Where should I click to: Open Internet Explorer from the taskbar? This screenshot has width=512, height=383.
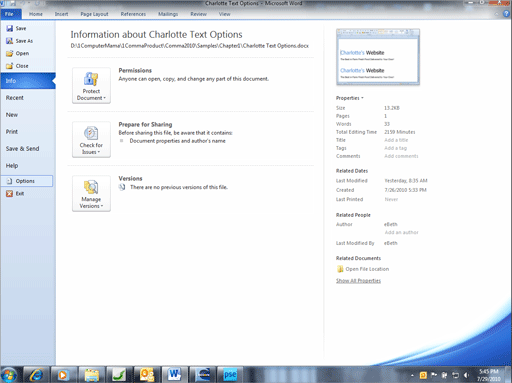[36, 375]
